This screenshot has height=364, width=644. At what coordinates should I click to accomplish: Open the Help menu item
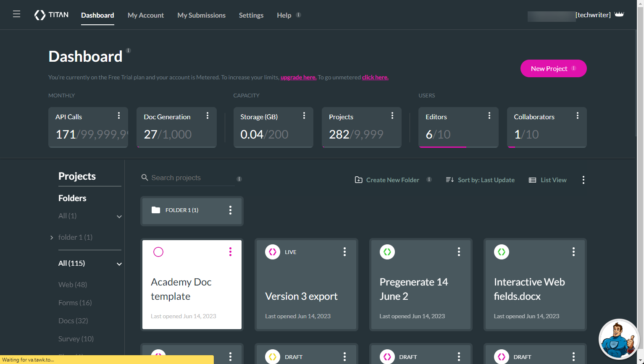pyautogui.click(x=284, y=15)
